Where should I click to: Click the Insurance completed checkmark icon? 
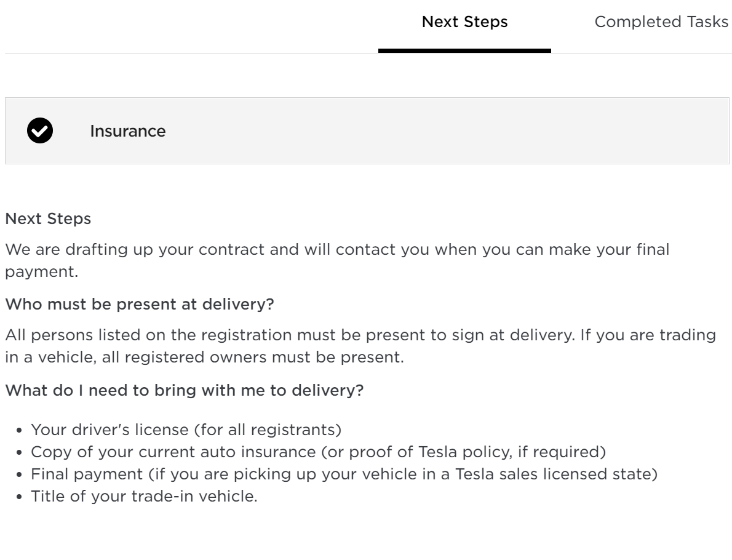[40, 130]
